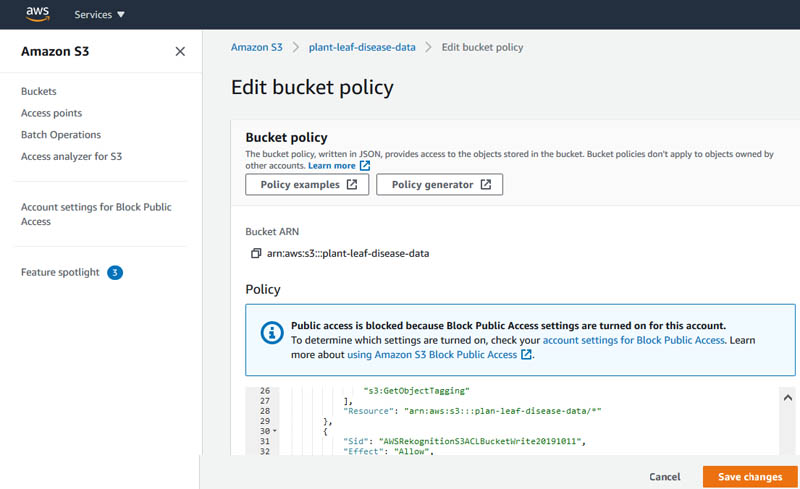Collapse the code fold at line 30

click(x=275, y=431)
